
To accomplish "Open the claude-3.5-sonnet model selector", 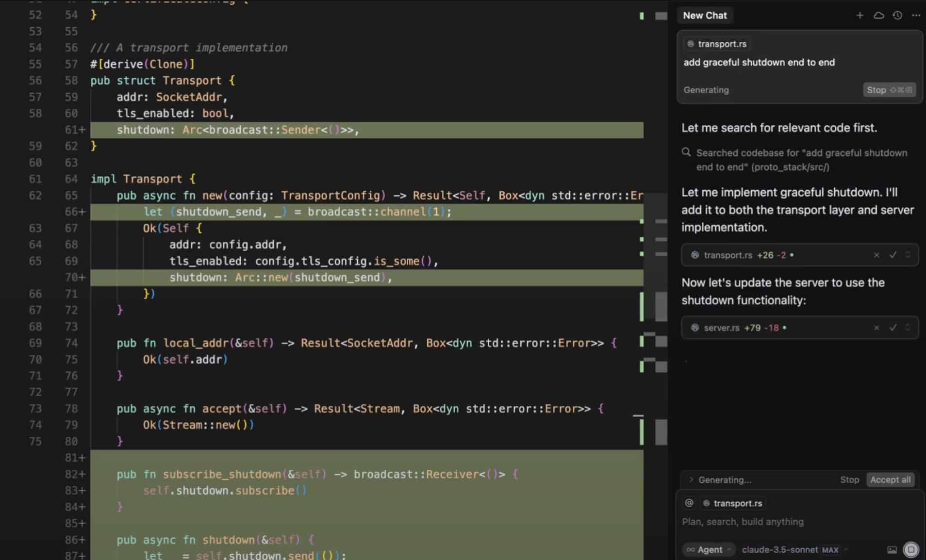I will point(795,550).
